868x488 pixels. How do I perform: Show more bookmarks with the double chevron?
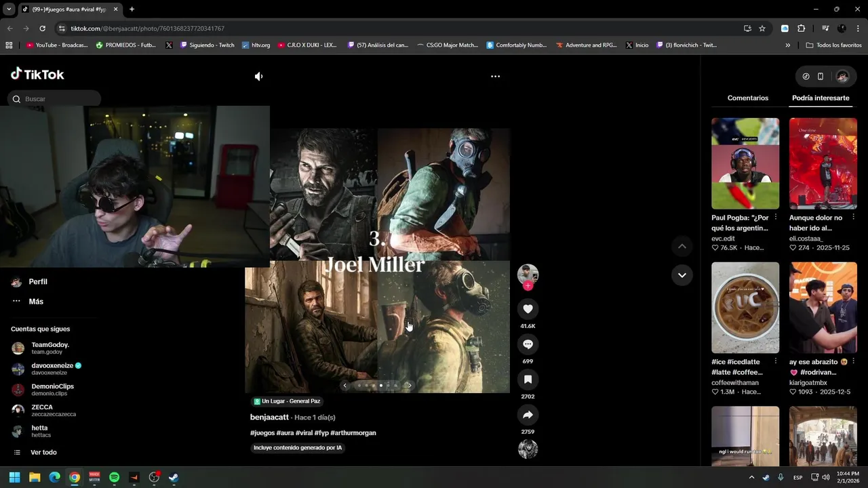(x=788, y=45)
